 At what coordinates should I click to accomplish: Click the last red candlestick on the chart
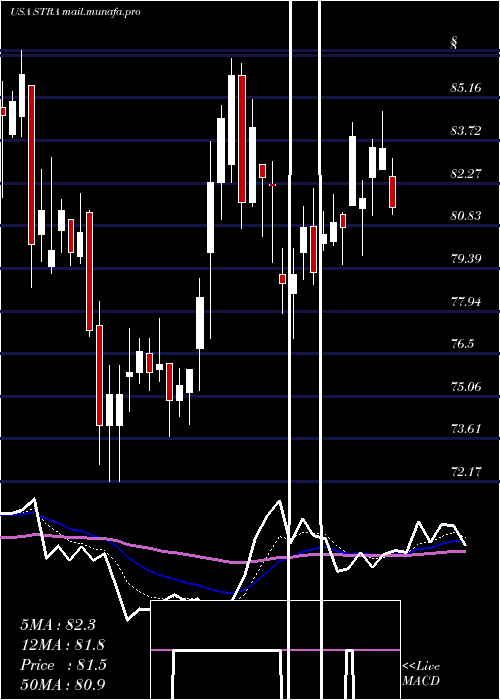[392, 192]
